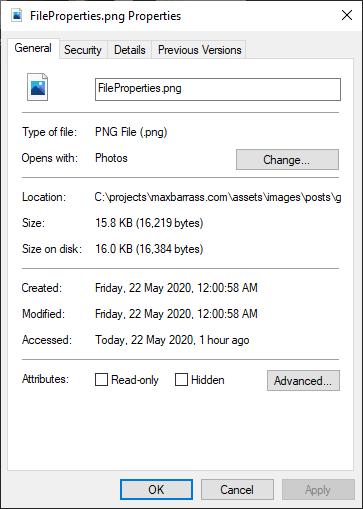The height and width of the screenshot is (509, 363).
Task: Click the Change... button for Opens with
Action: (287, 160)
